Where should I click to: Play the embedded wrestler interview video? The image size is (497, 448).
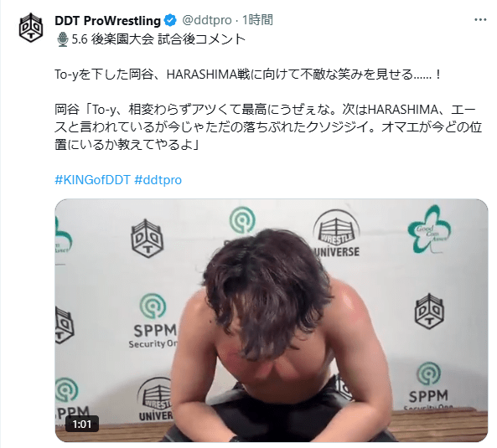point(272,320)
